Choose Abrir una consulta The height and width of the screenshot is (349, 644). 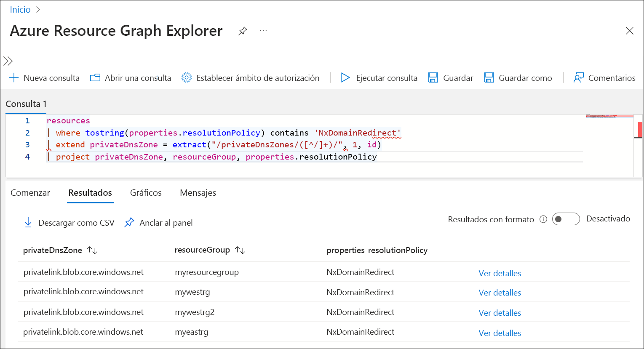tap(138, 78)
